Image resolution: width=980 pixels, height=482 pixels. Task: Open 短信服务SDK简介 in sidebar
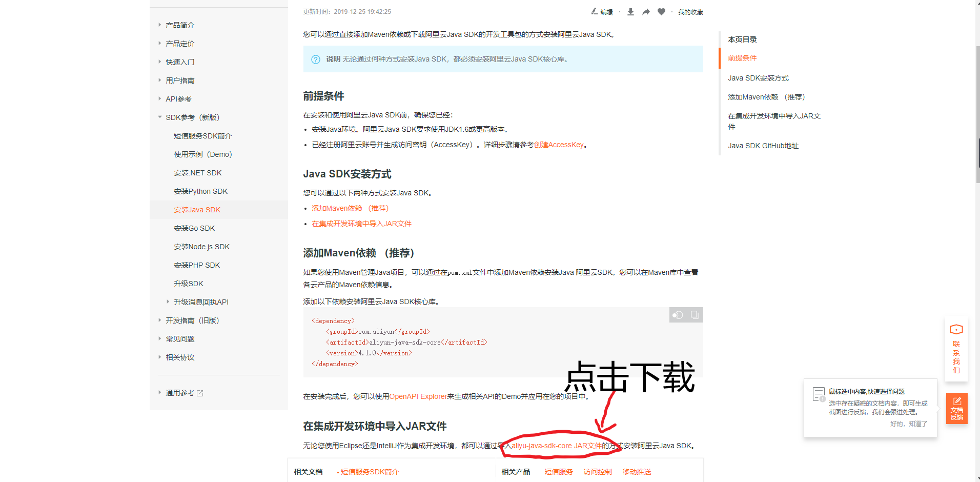(202, 136)
